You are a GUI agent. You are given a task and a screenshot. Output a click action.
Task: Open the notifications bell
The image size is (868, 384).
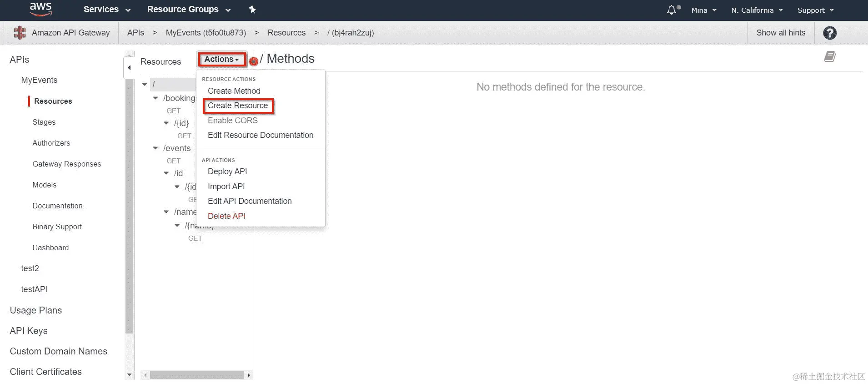672,10
